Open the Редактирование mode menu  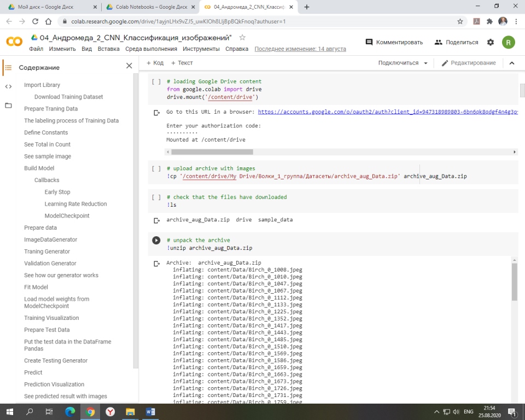pos(469,63)
